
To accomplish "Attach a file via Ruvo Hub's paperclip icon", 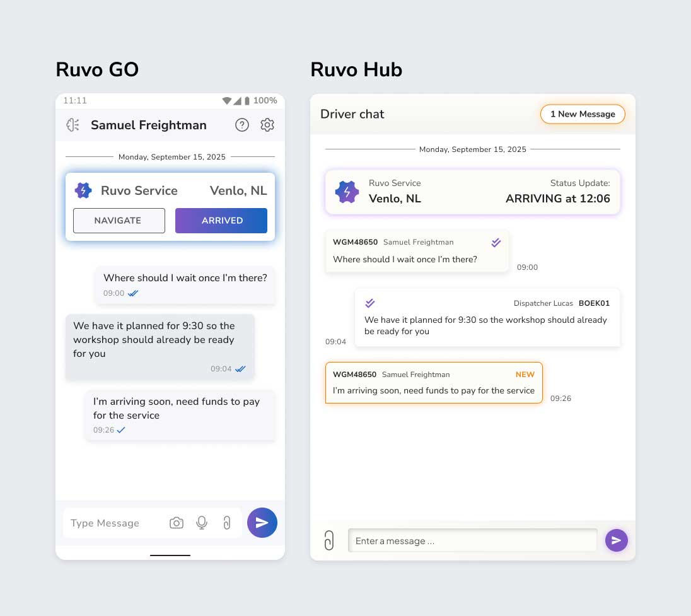I will pyautogui.click(x=329, y=540).
